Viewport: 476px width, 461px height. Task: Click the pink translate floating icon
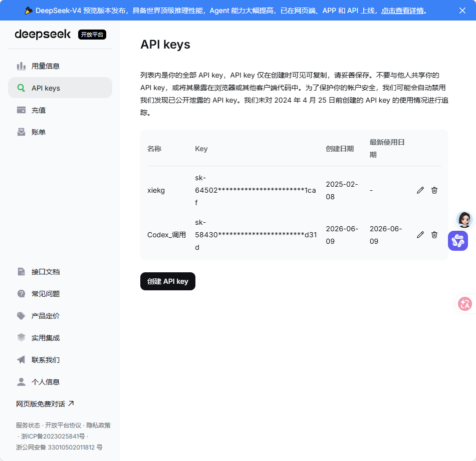pyautogui.click(x=465, y=304)
